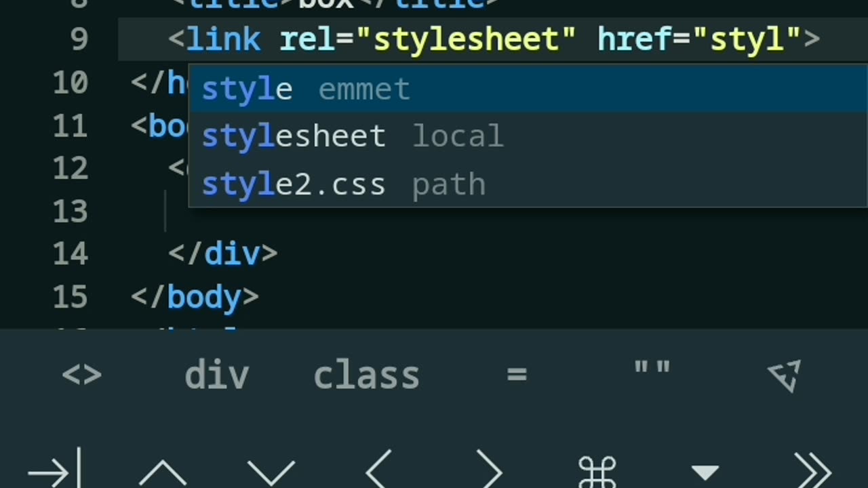Click the closing </div> tag

[222, 254]
